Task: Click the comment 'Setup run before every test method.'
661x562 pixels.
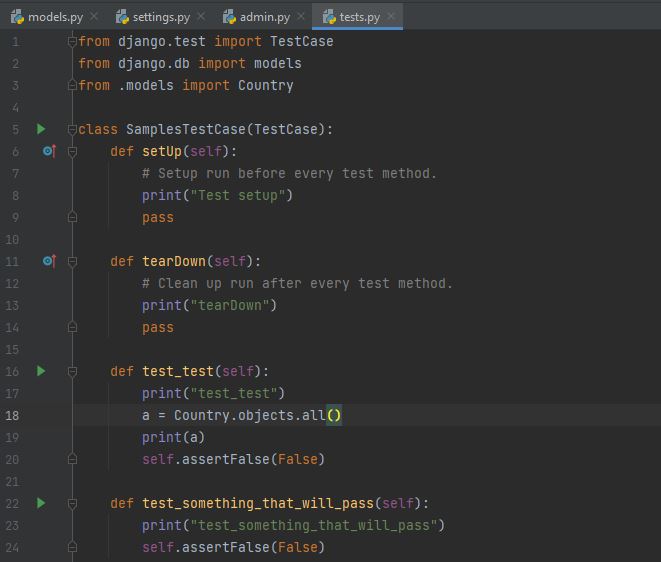Action: pos(289,173)
